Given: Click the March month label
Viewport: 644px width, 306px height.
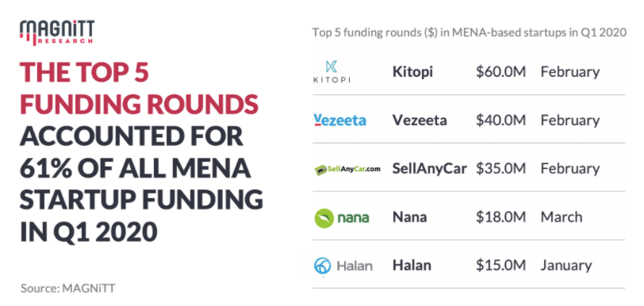Looking at the screenshot, I should tap(562, 217).
